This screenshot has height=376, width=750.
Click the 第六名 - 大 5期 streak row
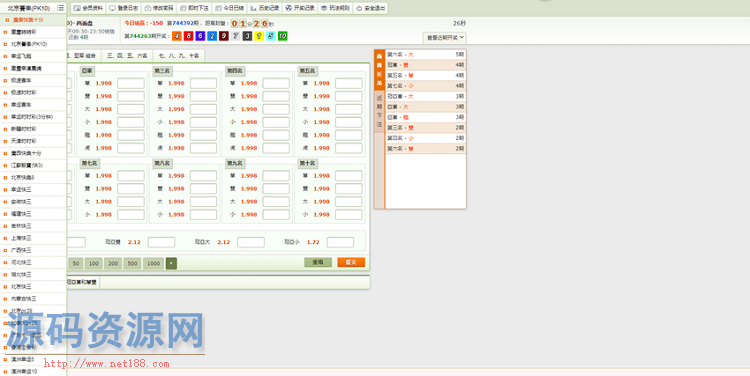coord(425,55)
